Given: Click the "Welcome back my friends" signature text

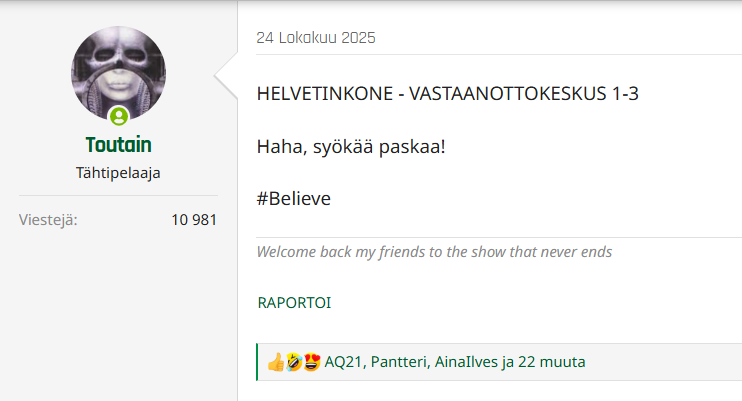Looking at the screenshot, I should point(434,251).
